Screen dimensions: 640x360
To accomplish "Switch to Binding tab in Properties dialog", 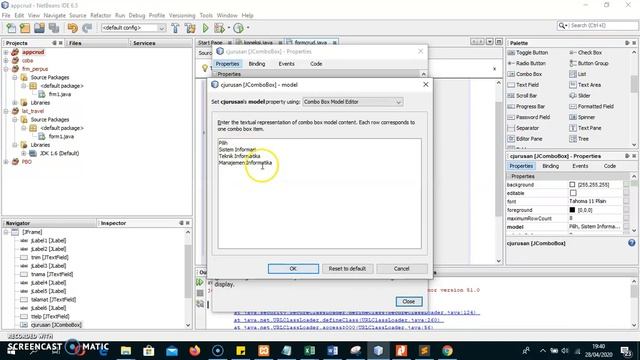I will click(x=257, y=64).
